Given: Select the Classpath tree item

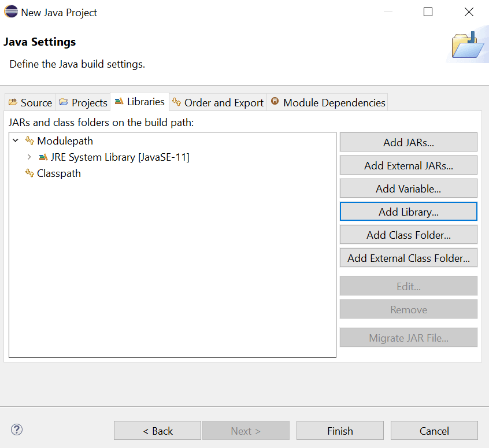Looking at the screenshot, I should coord(59,173).
